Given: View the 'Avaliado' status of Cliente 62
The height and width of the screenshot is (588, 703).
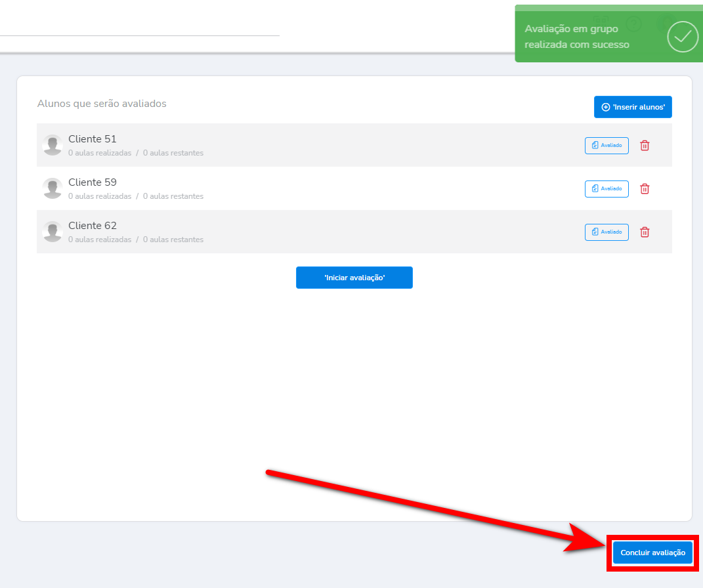Looking at the screenshot, I should [607, 232].
